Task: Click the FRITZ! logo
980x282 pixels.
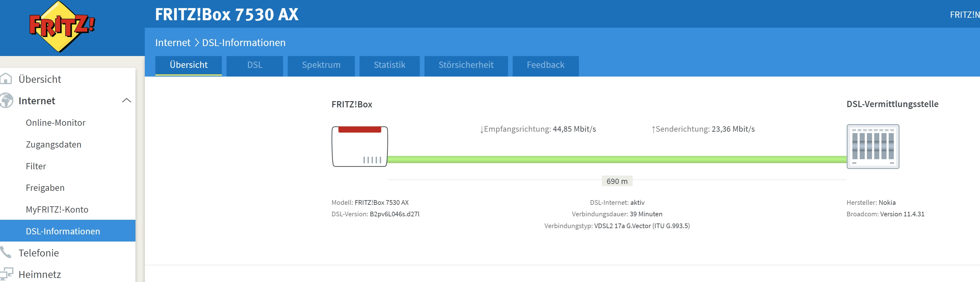Action: tap(62, 26)
